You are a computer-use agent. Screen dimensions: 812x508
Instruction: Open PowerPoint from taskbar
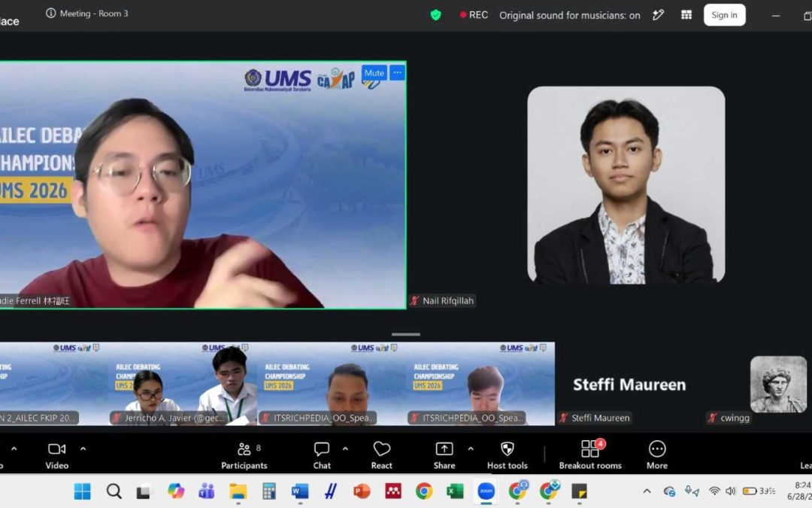coord(362,491)
